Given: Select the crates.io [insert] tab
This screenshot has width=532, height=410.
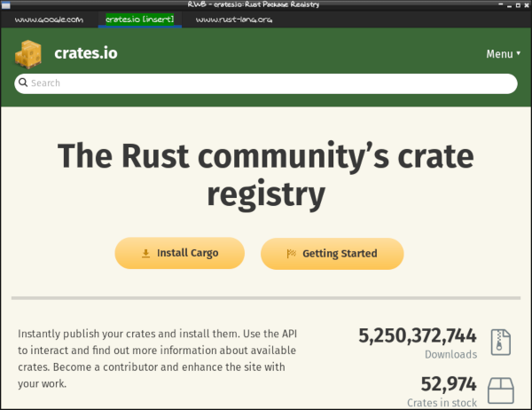Looking at the screenshot, I should pos(139,20).
